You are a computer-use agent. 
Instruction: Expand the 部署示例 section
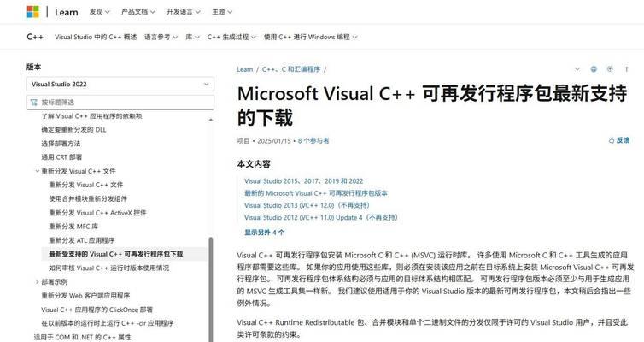point(38,282)
